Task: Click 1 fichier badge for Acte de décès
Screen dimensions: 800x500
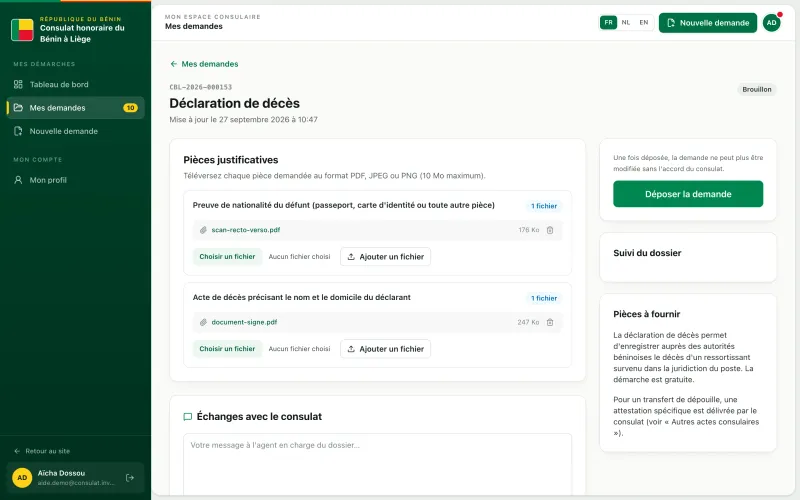Action: click(x=544, y=298)
